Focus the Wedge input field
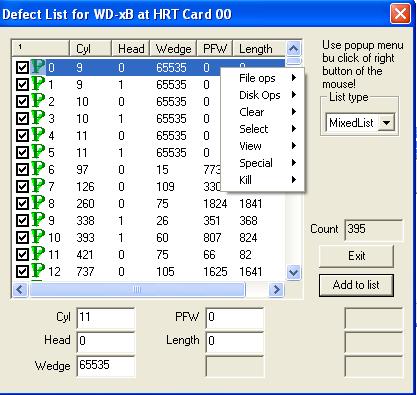 point(106,366)
